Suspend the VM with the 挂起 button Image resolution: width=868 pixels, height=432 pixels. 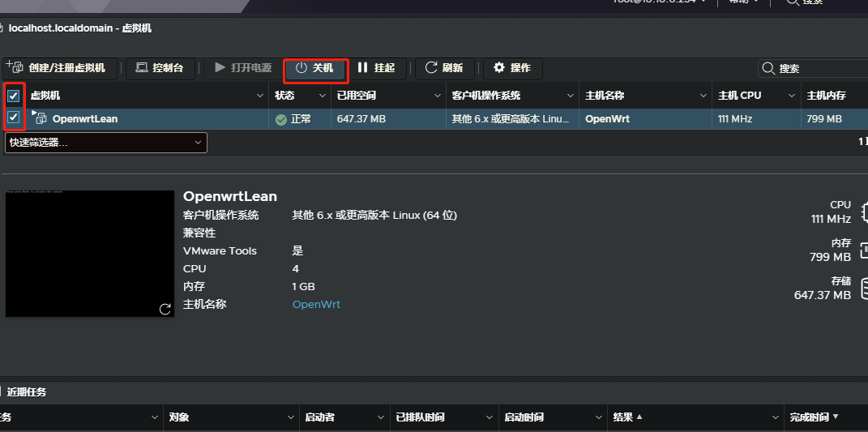[376, 68]
